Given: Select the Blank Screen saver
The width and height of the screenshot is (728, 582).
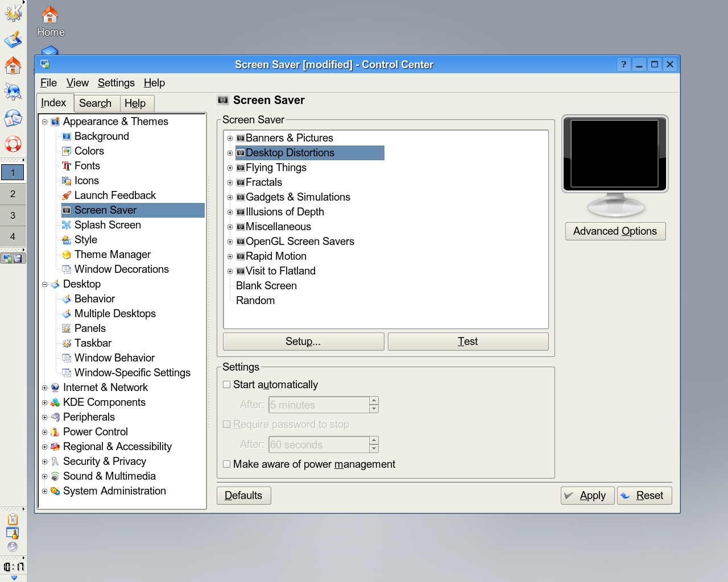Looking at the screenshot, I should coord(266,286).
